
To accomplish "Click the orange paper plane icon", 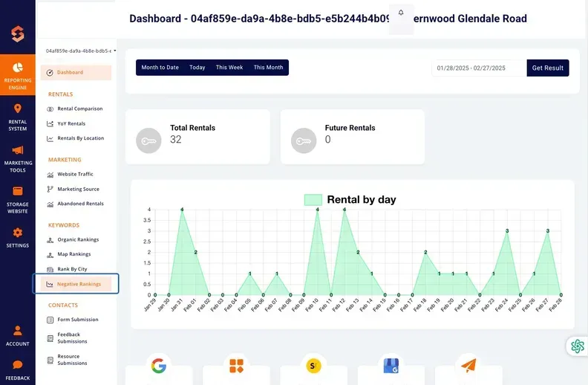I will click(468, 366).
